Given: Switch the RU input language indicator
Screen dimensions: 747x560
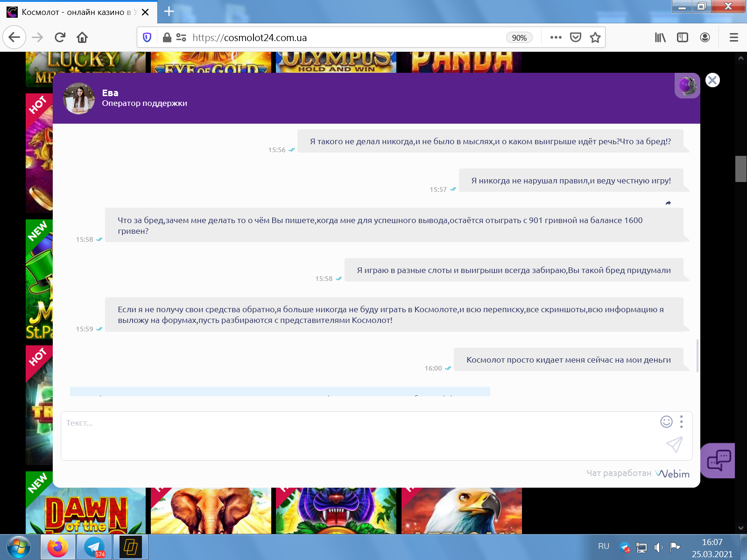Looking at the screenshot, I should (x=604, y=546).
